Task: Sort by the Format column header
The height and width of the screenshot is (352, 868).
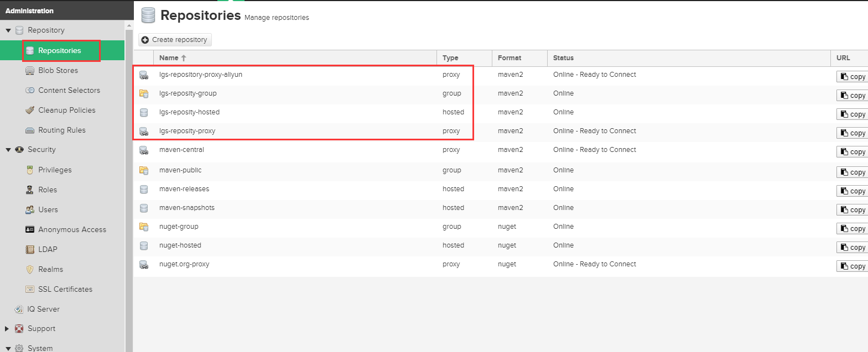Action: coord(519,58)
